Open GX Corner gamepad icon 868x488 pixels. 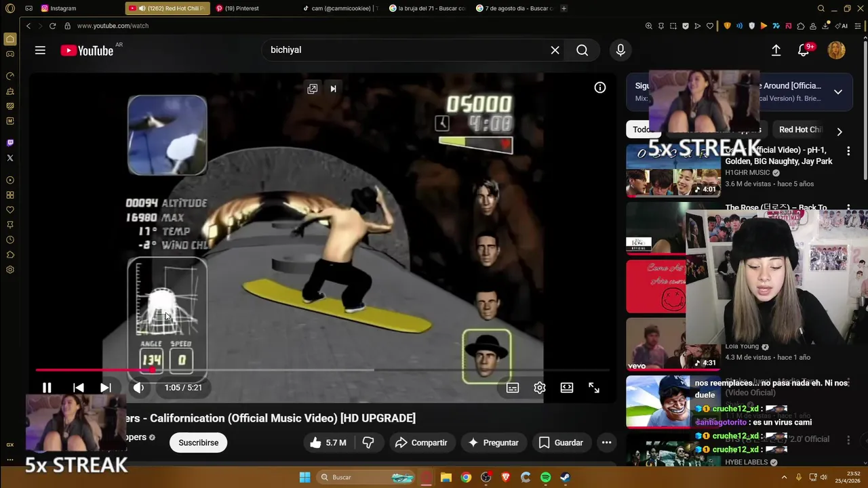click(10, 54)
